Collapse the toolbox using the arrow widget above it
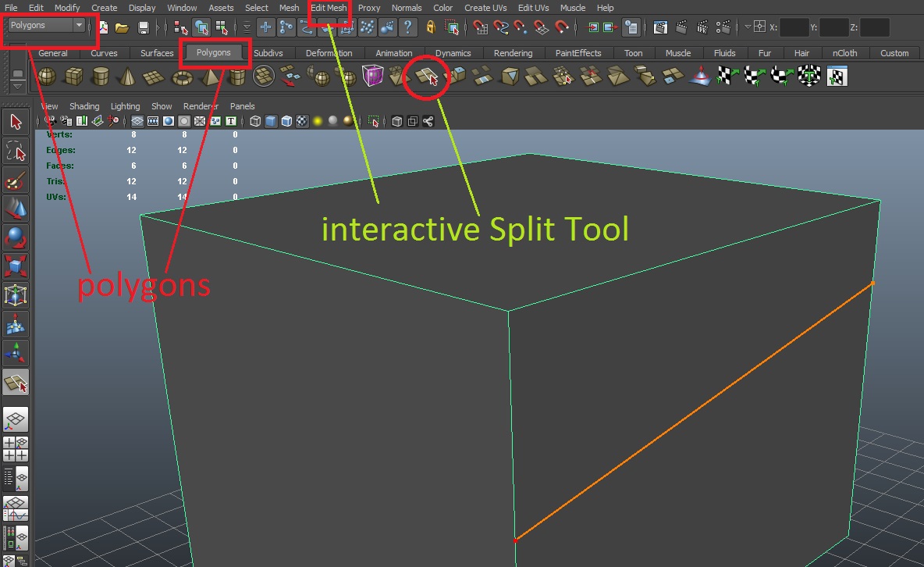This screenshot has height=567, width=924. [x=17, y=87]
